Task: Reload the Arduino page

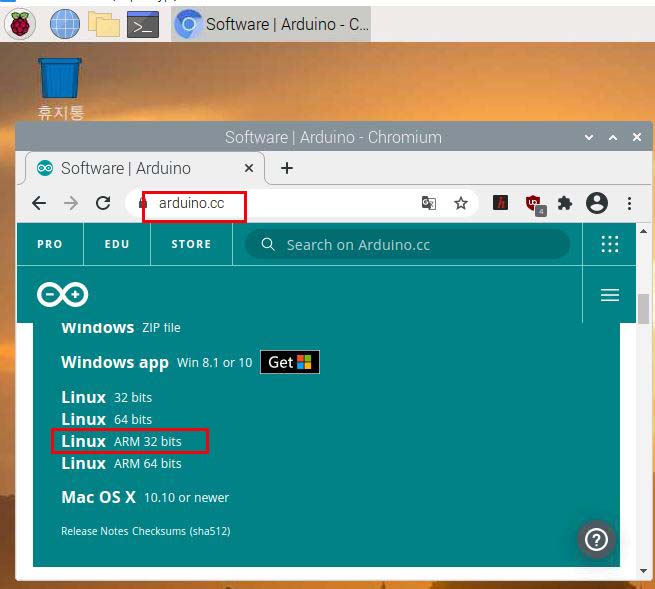Action: 103,203
